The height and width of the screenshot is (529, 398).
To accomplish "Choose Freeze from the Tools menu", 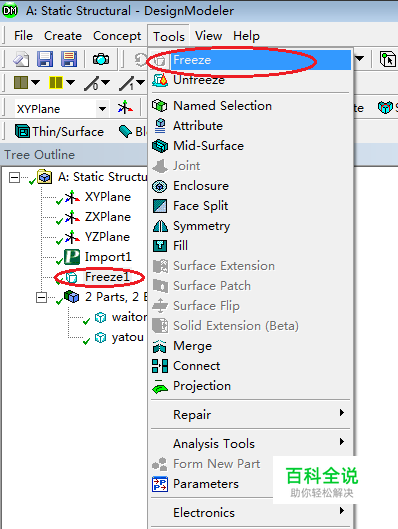I will coord(251,60).
